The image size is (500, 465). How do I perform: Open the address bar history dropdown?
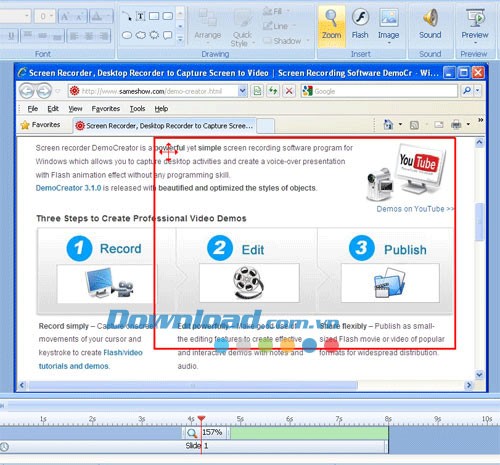coord(242,91)
